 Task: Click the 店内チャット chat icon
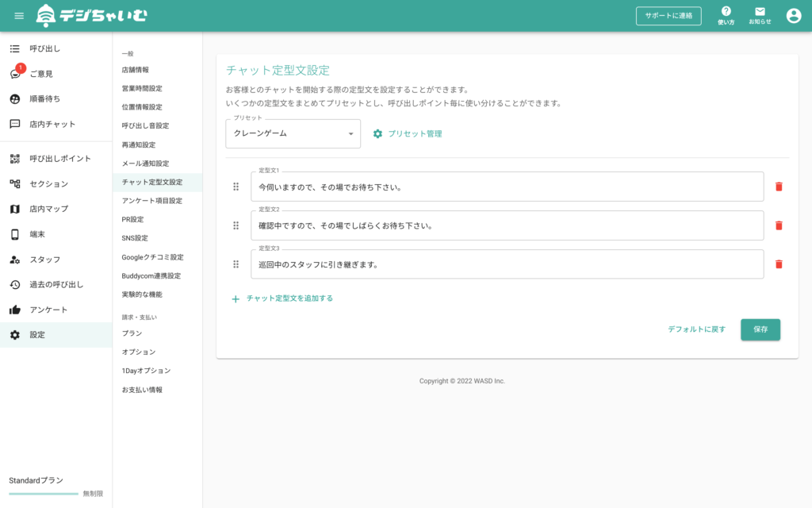(x=15, y=124)
